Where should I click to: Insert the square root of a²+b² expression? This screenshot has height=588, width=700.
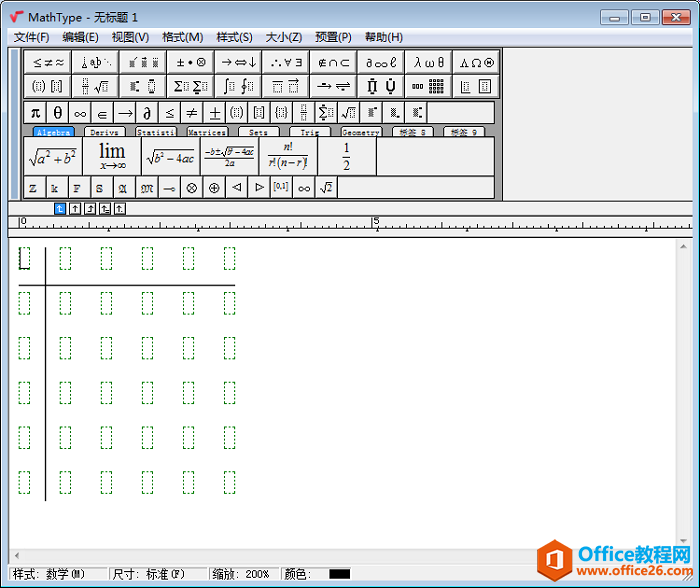coord(53,156)
